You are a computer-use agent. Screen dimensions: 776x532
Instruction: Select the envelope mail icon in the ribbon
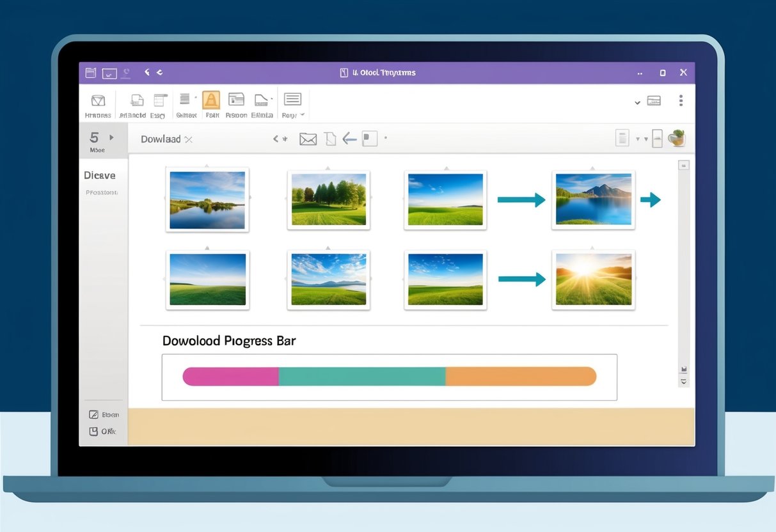pyautogui.click(x=98, y=101)
